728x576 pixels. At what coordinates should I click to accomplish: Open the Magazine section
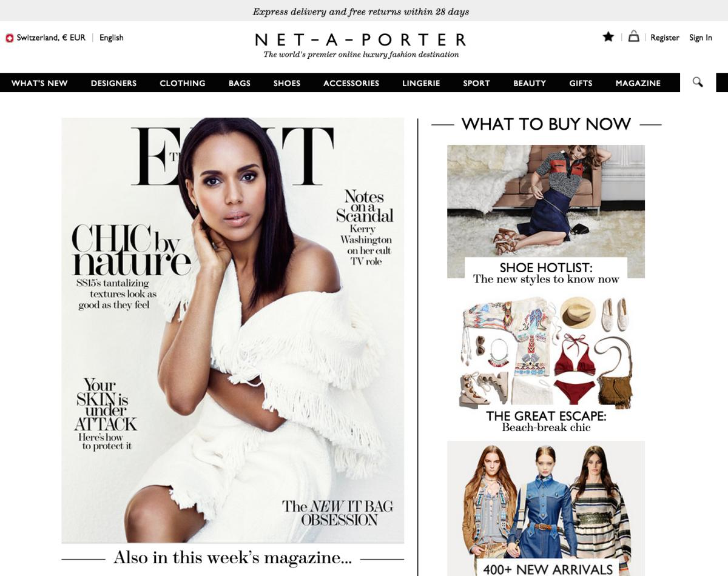pyautogui.click(x=638, y=83)
